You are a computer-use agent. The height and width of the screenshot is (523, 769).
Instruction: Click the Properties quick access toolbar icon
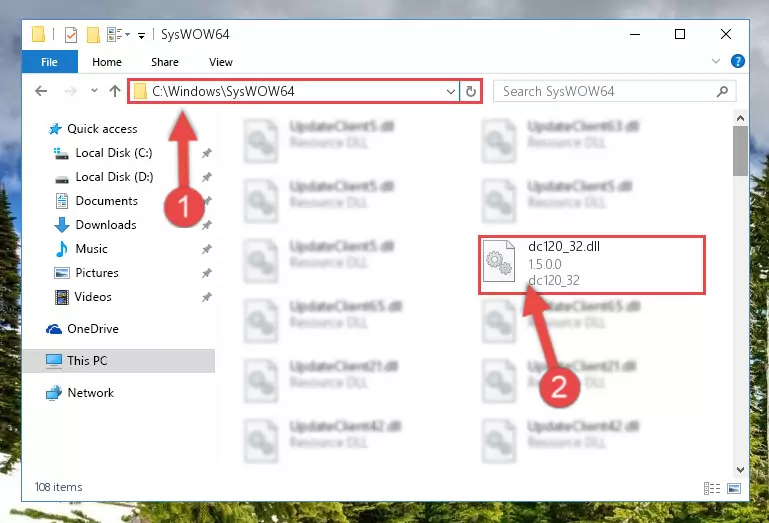(71, 35)
